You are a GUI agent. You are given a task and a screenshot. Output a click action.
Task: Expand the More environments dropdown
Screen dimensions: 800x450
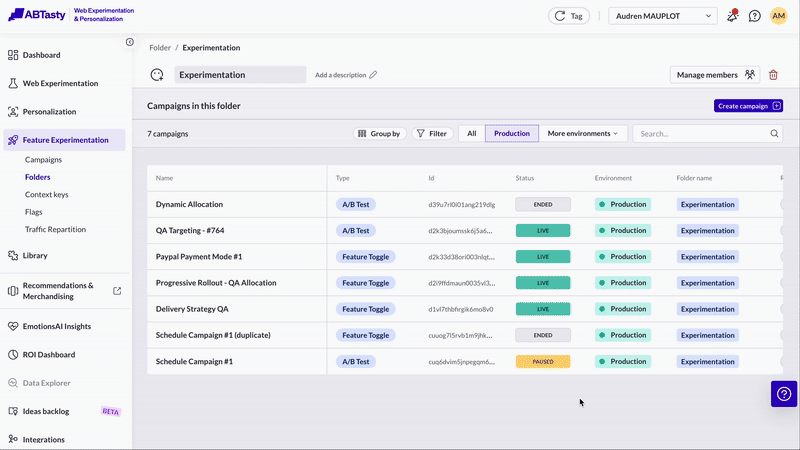click(582, 133)
